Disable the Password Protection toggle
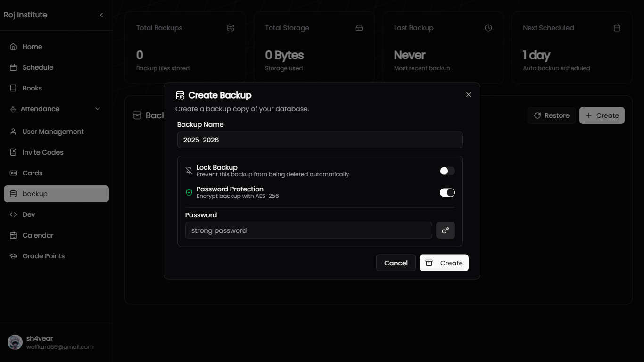Image resolution: width=644 pixels, height=362 pixels. [x=447, y=192]
